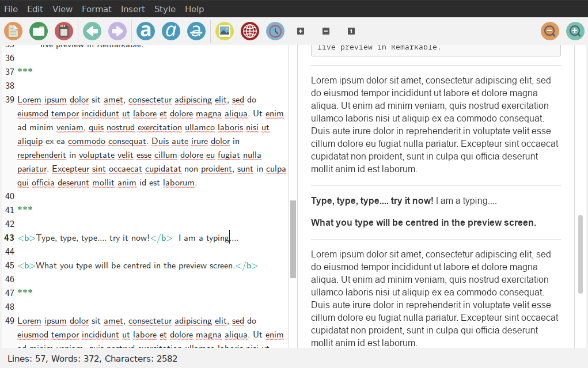Viewport: 588px width, 368px height.
Task: Insert a link using globe icon
Action: click(250, 31)
